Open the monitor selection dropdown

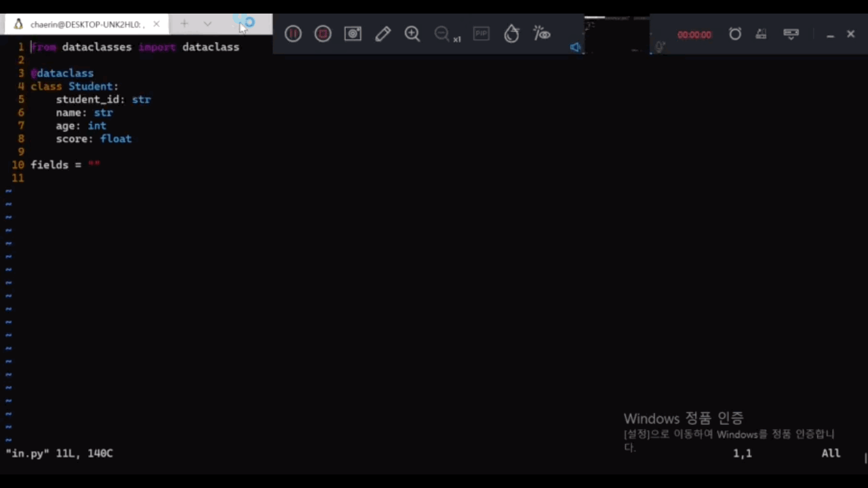(x=791, y=34)
